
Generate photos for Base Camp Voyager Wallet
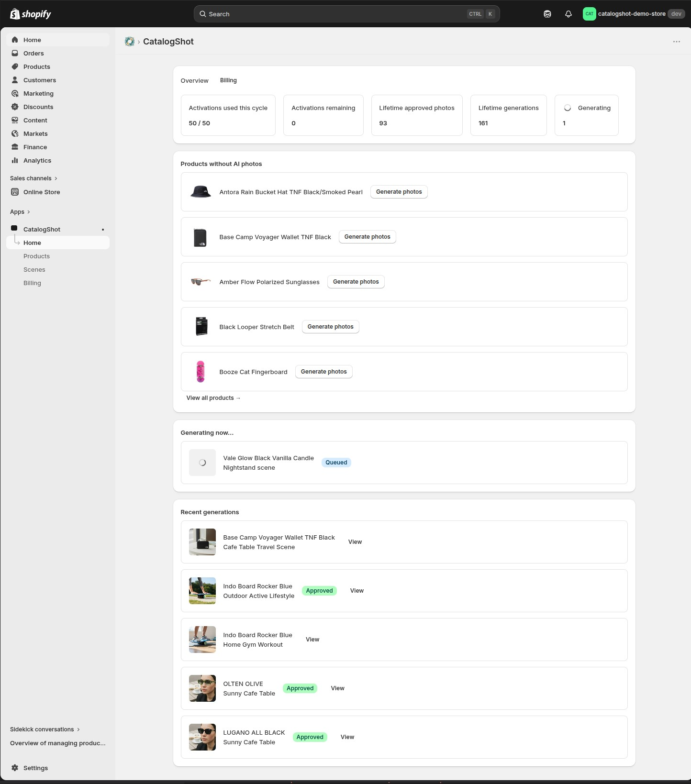coord(368,237)
